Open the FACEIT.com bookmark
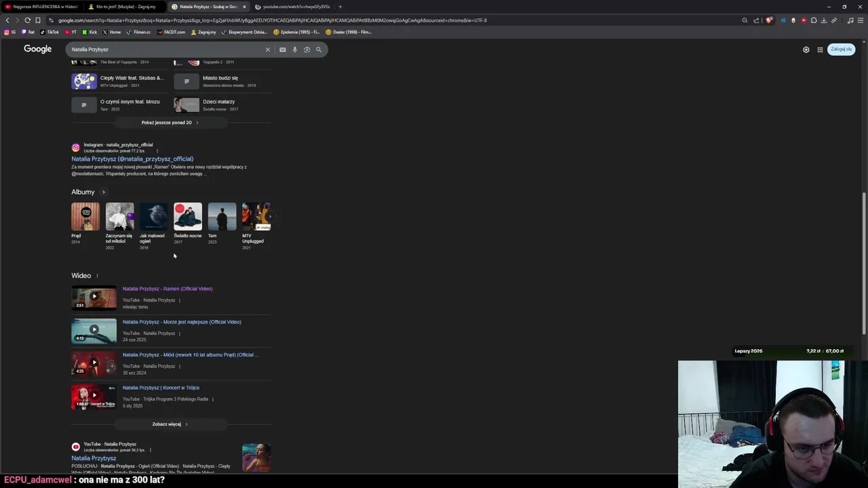Image resolution: width=868 pixels, height=488 pixels. coord(171,32)
